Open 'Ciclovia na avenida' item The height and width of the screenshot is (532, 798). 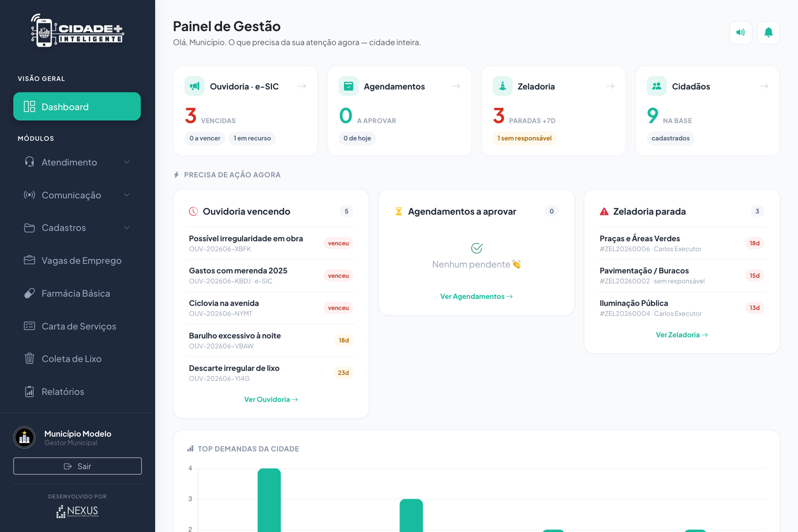pos(271,308)
